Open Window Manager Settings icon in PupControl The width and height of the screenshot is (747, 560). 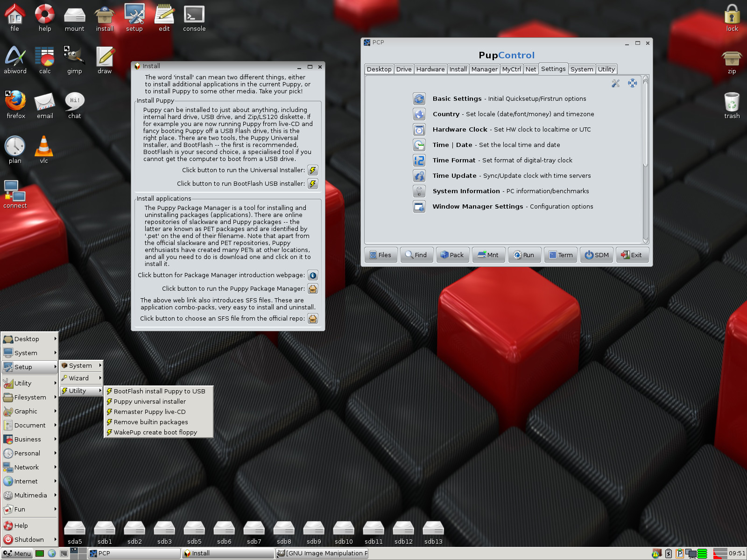coord(419,207)
